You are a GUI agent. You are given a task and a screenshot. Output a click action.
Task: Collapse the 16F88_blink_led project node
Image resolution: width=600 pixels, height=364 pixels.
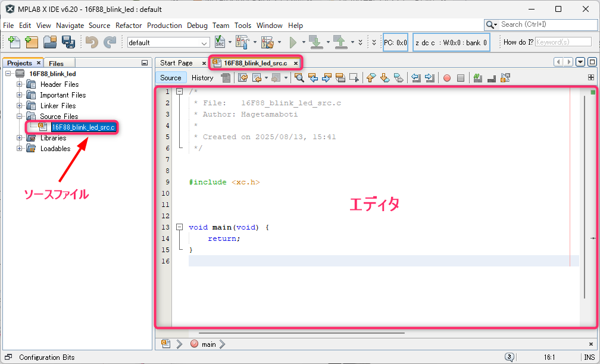8,73
